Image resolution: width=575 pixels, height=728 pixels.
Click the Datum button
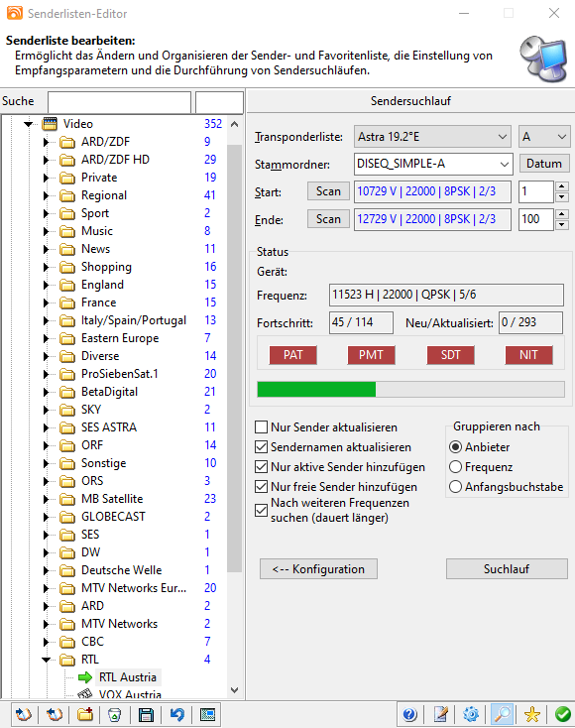[544, 164]
